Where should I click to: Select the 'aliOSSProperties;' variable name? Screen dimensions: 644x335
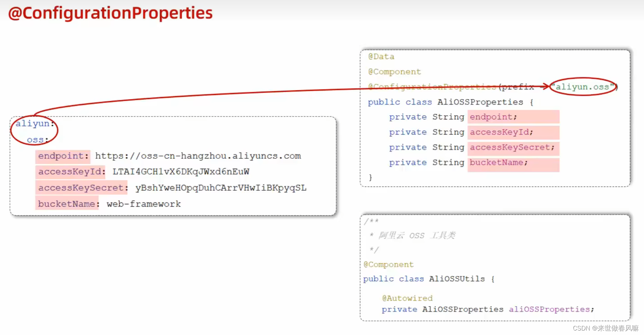pos(551,309)
